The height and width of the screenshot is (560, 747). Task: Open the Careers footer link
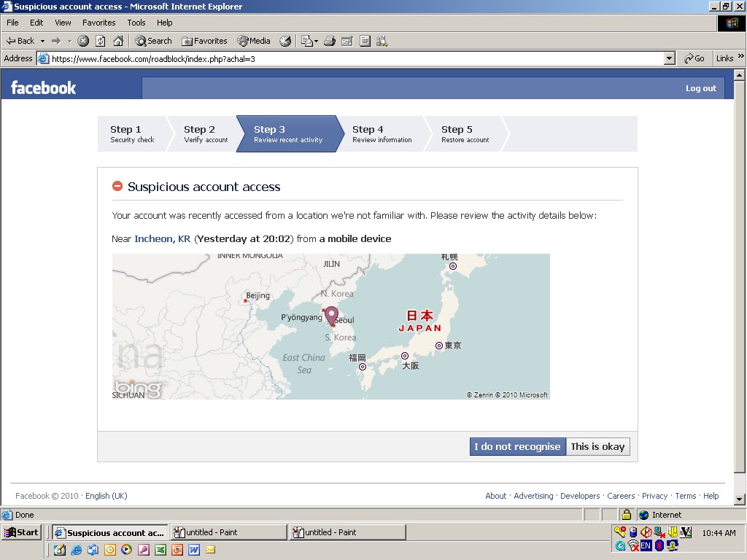pyautogui.click(x=621, y=496)
